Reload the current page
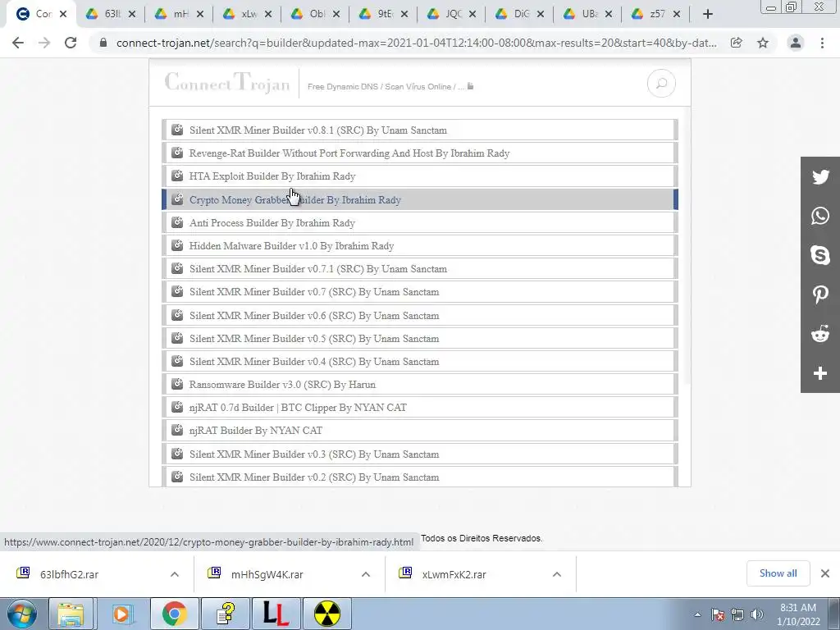The image size is (840, 630). click(71, 43)
